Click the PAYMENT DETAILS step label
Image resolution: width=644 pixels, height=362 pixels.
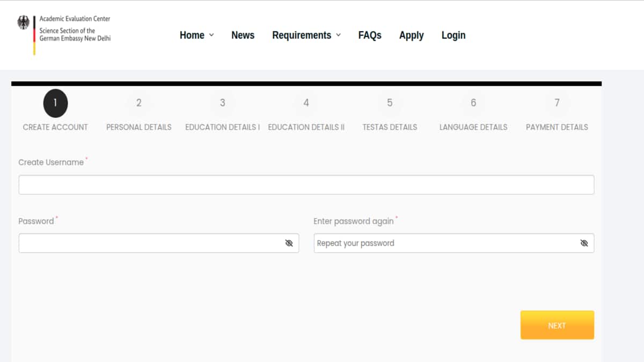pyautogui.click(x=557, y=127)
